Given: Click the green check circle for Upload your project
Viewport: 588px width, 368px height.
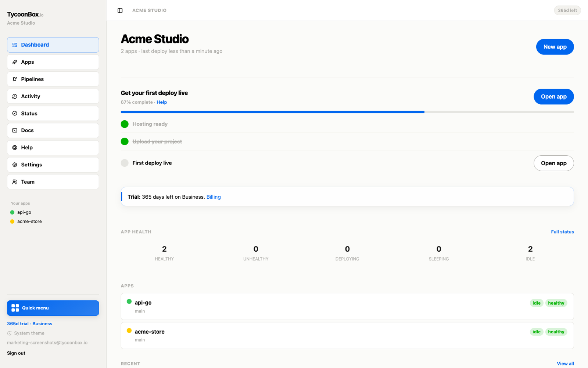Looking at the screenshot, I should (x=125, y=141).
